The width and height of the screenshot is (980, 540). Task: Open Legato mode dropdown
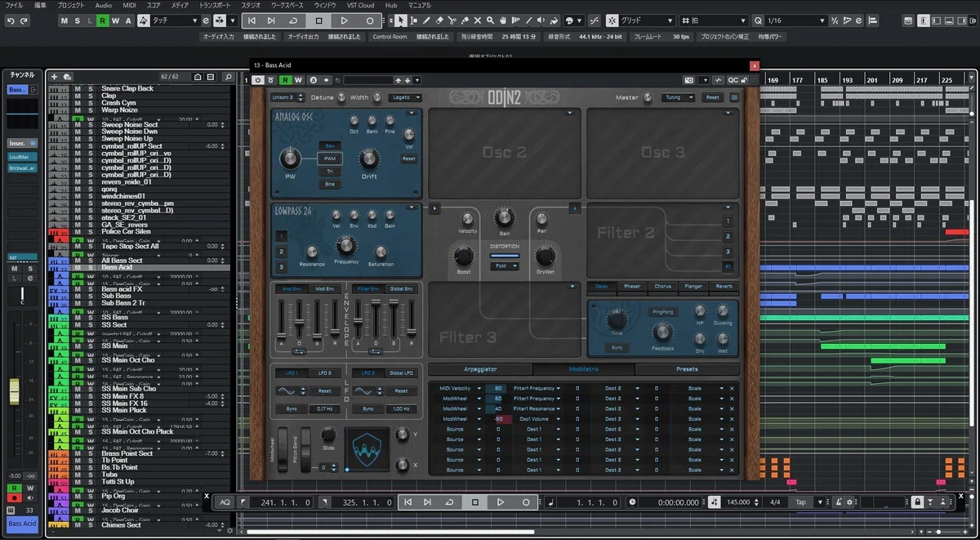[x=403, y=97]
